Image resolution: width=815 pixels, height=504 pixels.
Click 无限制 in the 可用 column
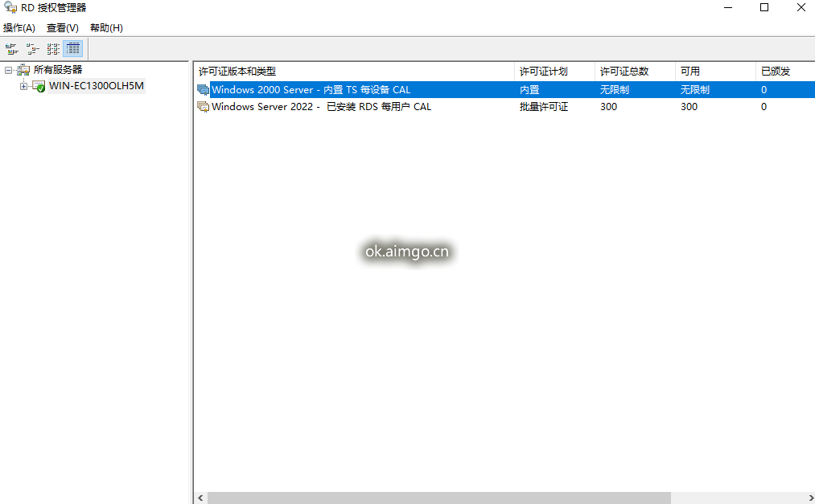[695, 90]
